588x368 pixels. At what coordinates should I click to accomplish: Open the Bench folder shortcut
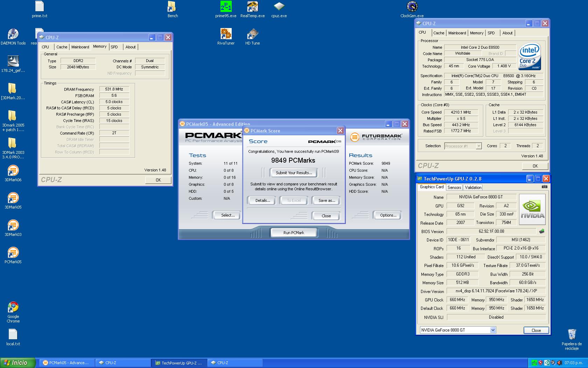pyautogui.click(x=173, y=9)
